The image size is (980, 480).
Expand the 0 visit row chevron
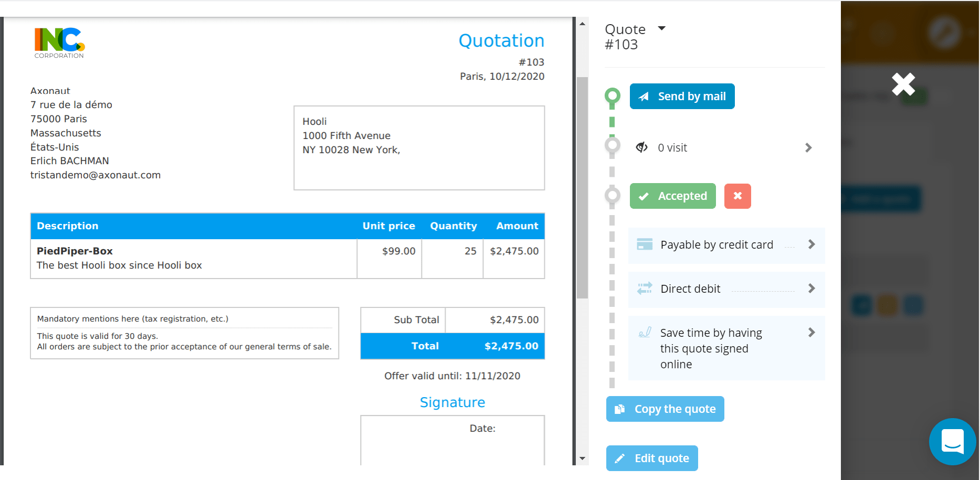[808, 148]
